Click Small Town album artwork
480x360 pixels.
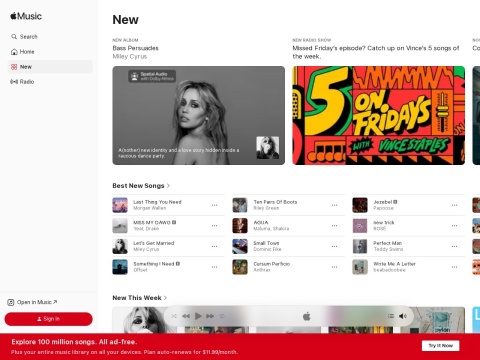click(x=240, y=246)
